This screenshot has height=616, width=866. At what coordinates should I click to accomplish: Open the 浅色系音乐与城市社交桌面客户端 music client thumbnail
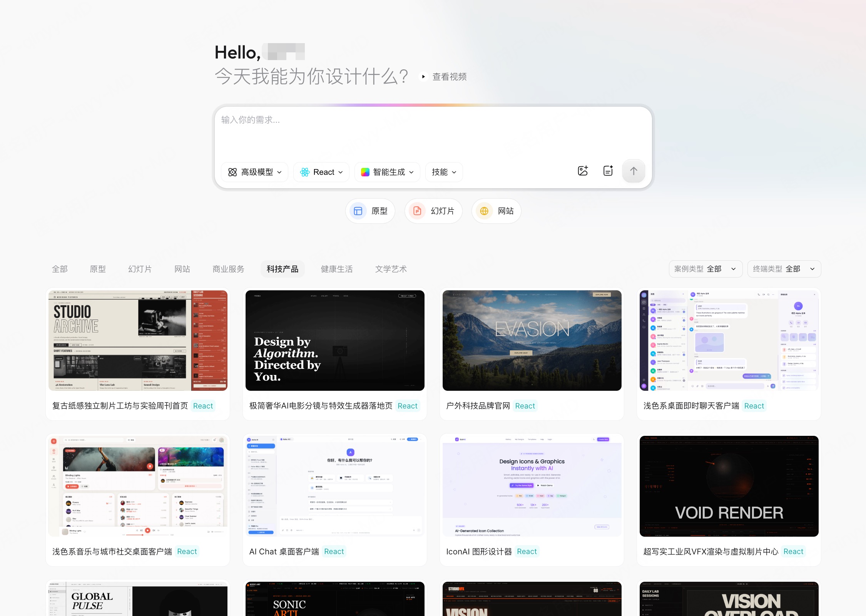pyautogui.click(x=138, y=486)
